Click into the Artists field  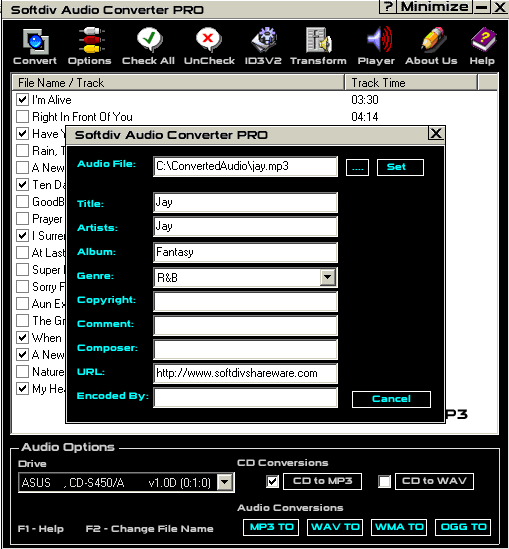point(245,227)
